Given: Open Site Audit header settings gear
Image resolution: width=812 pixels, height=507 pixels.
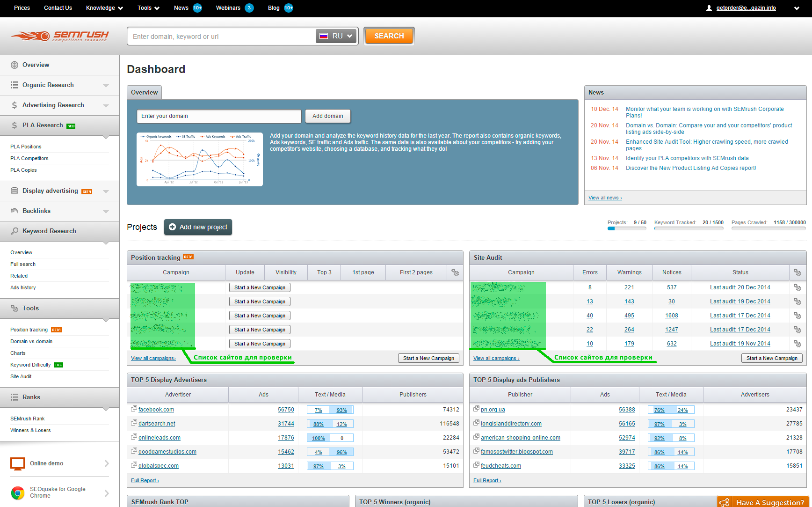Looking at the screenshot, I should [797, 272].
